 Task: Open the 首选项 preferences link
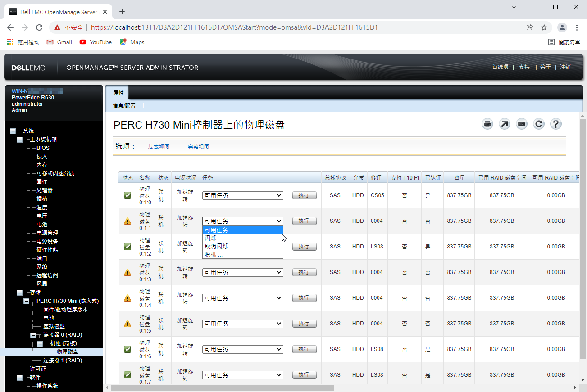[x=500, y=67]
